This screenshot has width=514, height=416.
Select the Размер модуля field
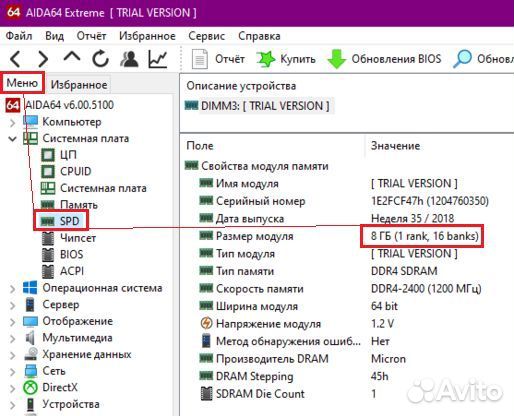pos(255,236)
